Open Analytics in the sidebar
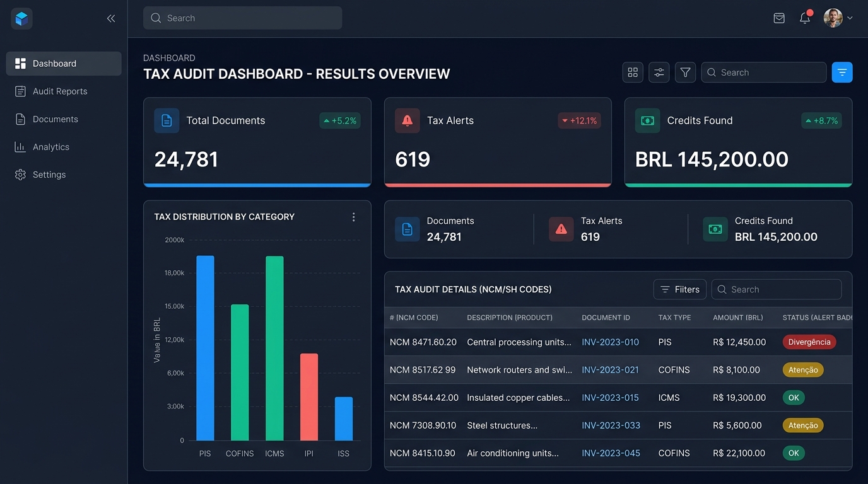 point(64,147)
